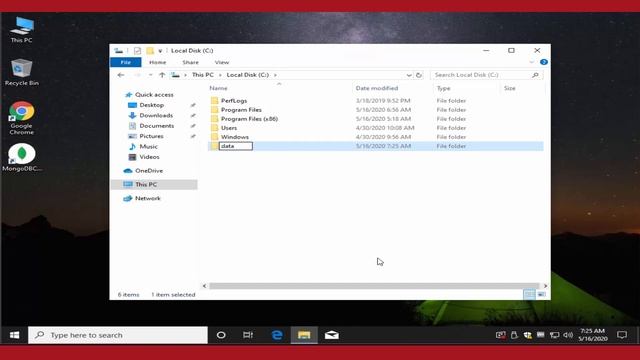Switch to the Home ribbon tab
Screen dimensions: 640x360
(x=158, y=62)
